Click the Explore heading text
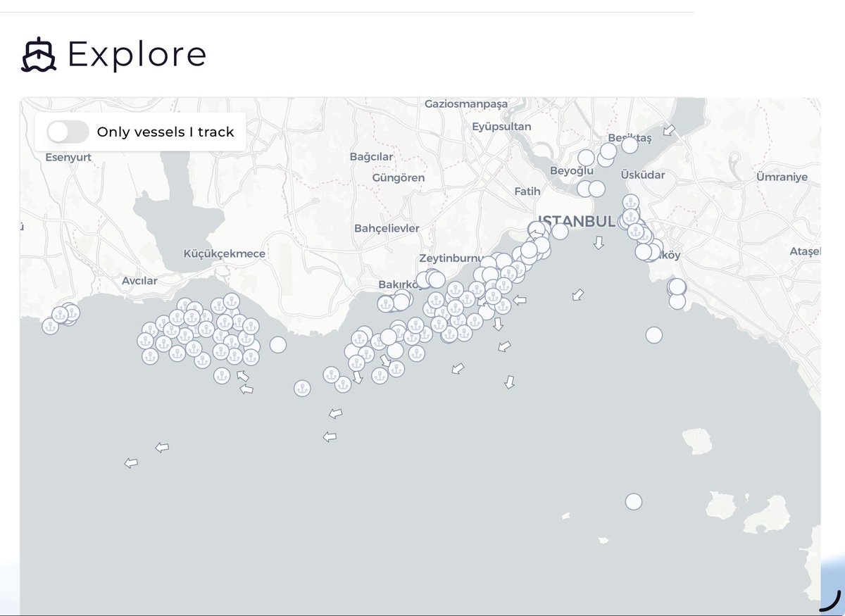This screenshot has height=616, width=845. coord(137,55)
